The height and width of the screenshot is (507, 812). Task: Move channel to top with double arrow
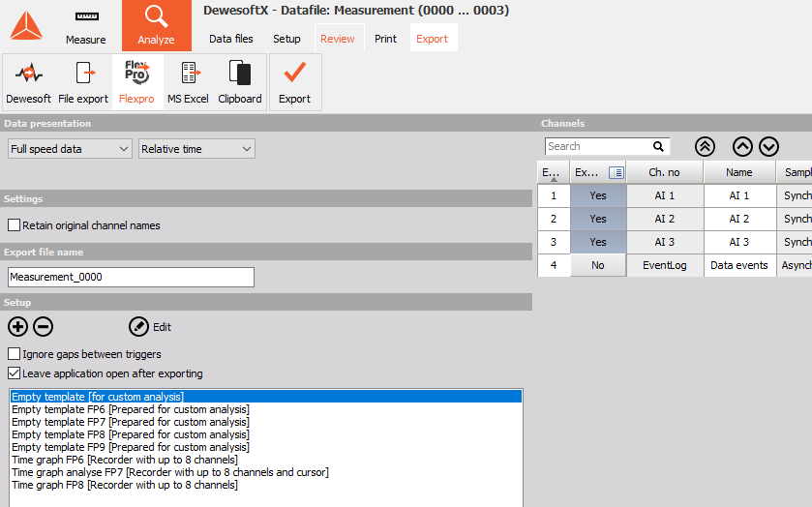[x=705, y=146]
